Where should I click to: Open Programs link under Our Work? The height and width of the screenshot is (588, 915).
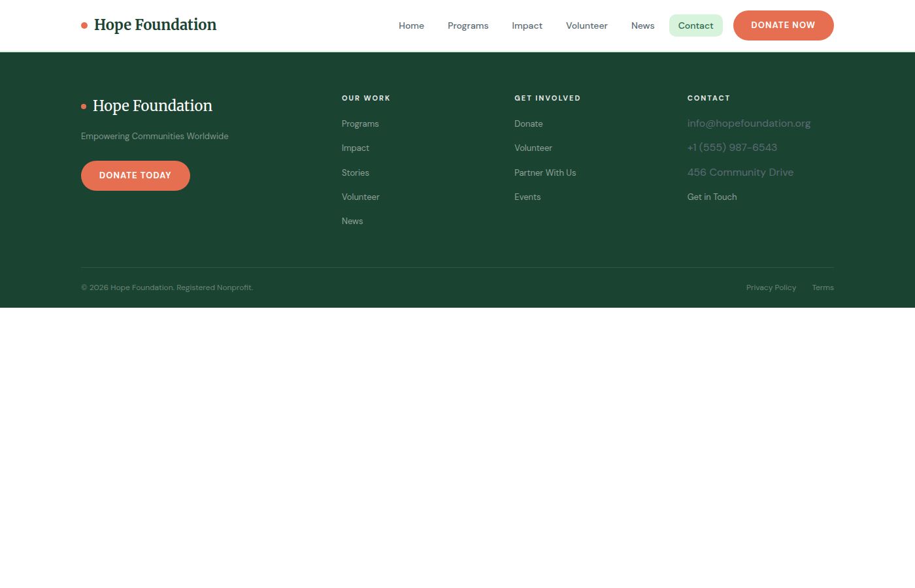pos(360,123)
